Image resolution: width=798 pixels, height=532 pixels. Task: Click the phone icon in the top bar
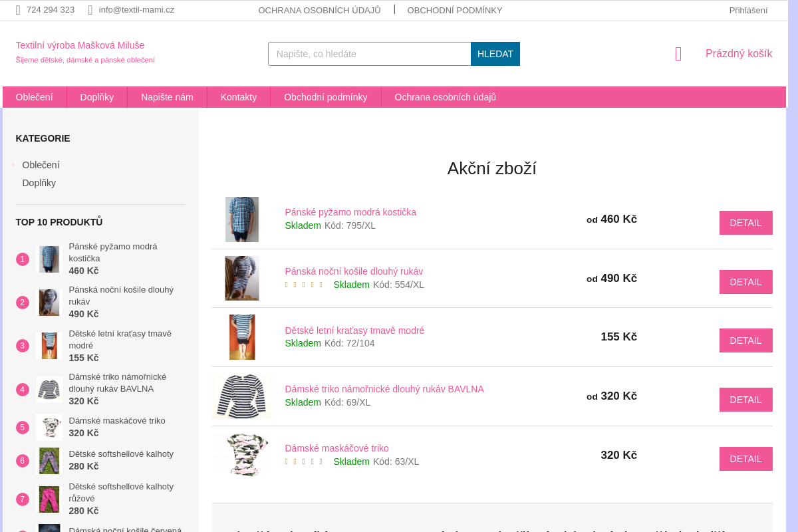click(17, 10)
